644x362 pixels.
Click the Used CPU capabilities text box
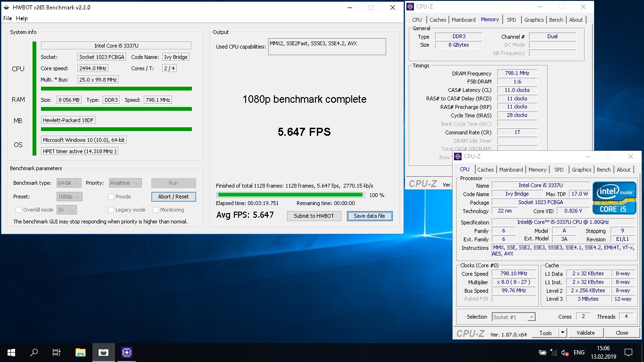coord(327,47)
